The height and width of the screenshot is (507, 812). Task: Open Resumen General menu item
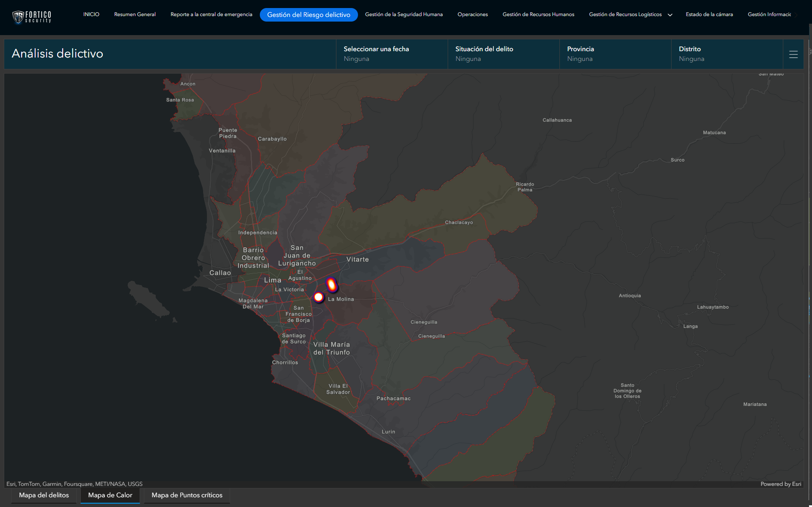(135, 14)
